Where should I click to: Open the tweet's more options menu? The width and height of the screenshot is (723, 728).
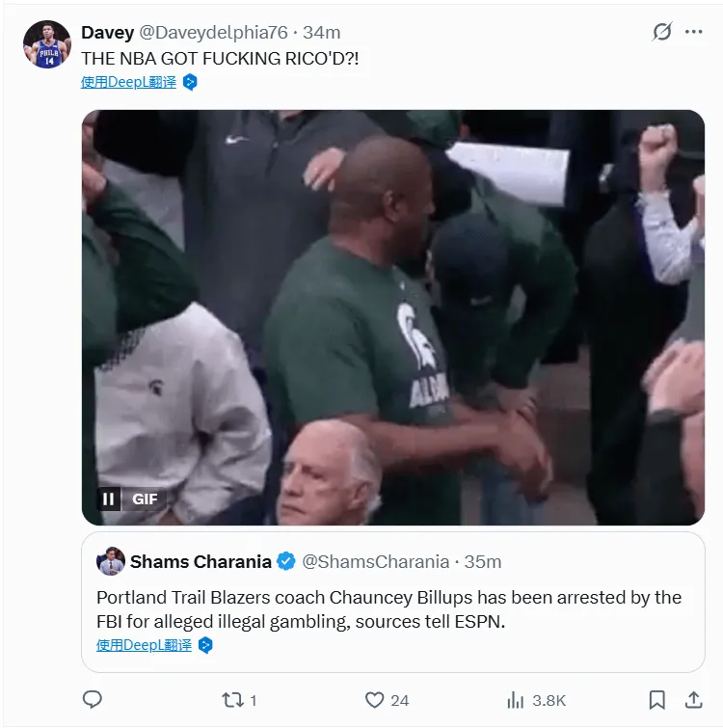click(x=694, y=32)
